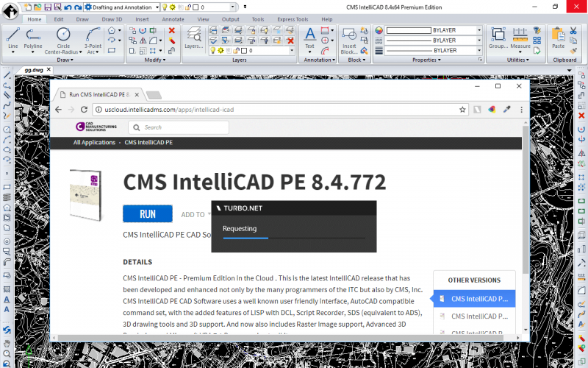Open the All Applications breadcrumb link

coord(94,142)
